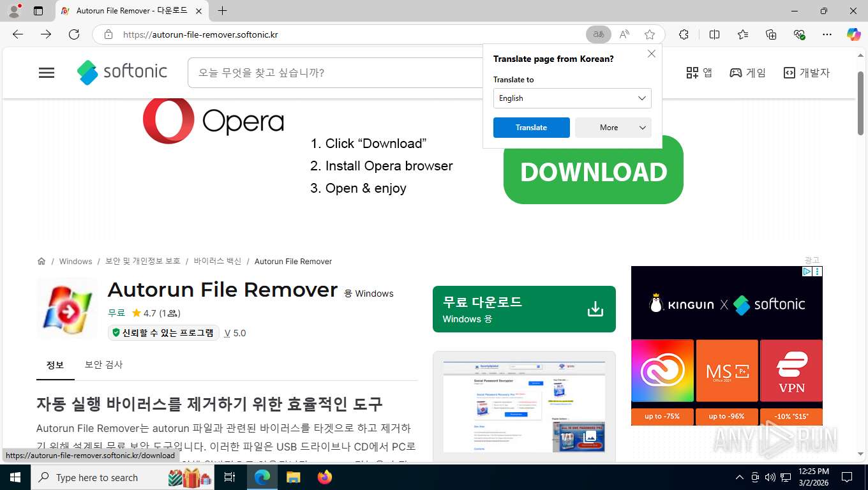Click the browser forward arrow

pyautogui.click(x=46, y=34)
